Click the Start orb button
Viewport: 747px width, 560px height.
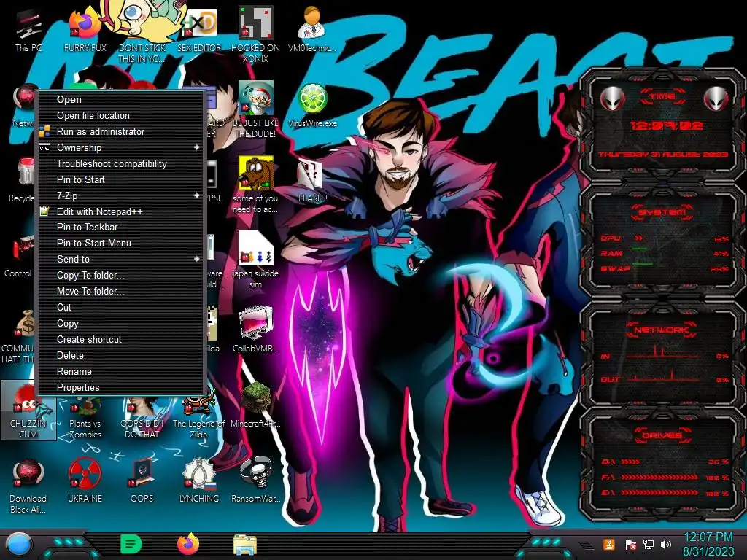(x=18, y=545)
